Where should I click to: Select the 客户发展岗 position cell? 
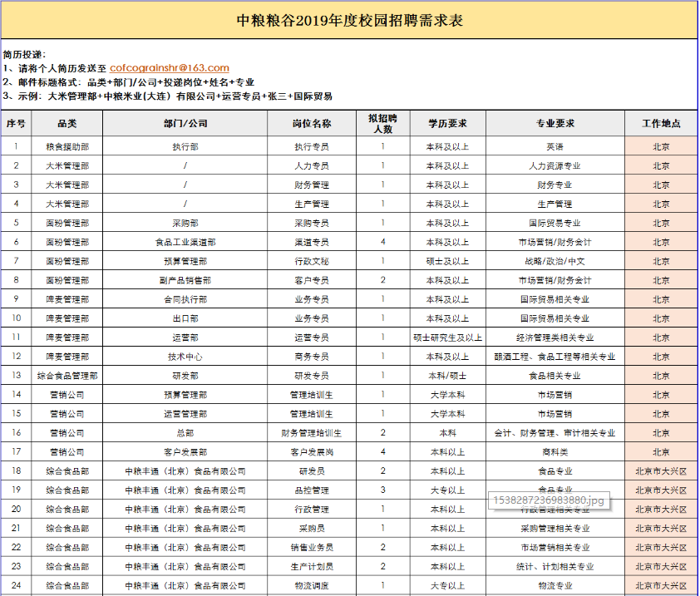tap(312, 452)
